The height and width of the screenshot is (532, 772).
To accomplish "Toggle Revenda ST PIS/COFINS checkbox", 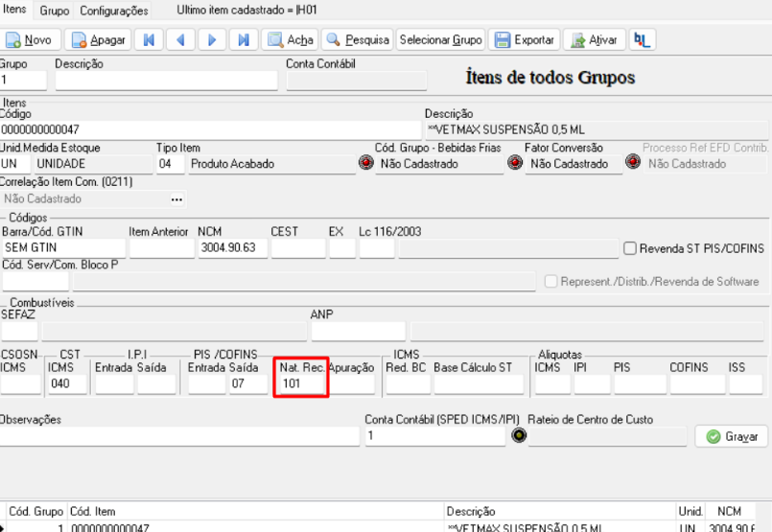I will [630, 248].
